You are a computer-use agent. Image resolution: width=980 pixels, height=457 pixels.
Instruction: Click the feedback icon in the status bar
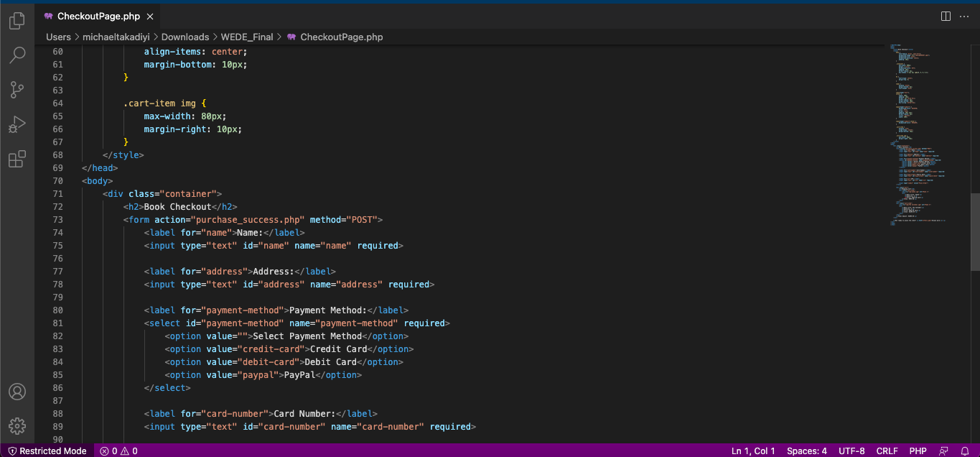pos(944,451)
